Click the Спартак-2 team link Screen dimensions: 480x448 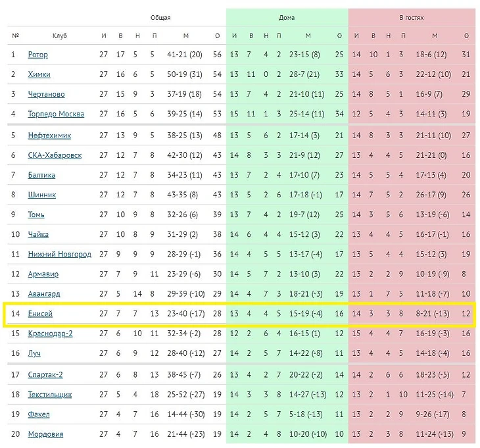coord(45,375)
